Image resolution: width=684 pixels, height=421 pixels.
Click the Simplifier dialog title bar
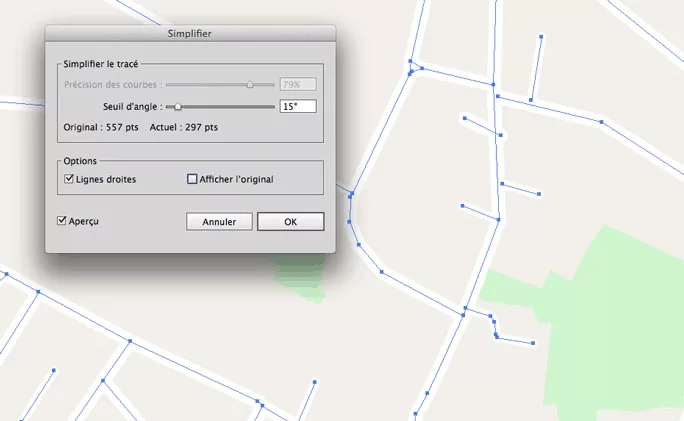(x=190, y=34)
